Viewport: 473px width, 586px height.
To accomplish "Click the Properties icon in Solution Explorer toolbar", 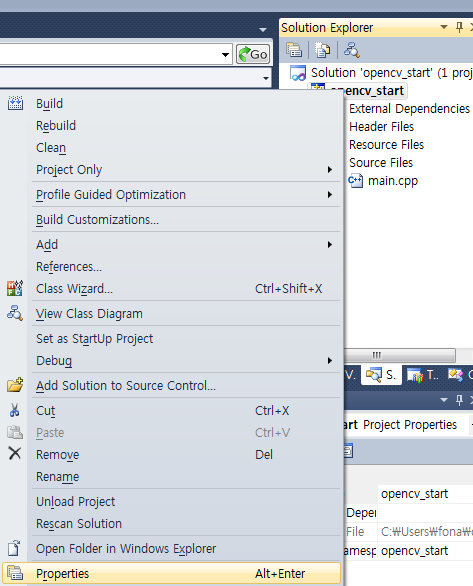I will click(294, 50).
